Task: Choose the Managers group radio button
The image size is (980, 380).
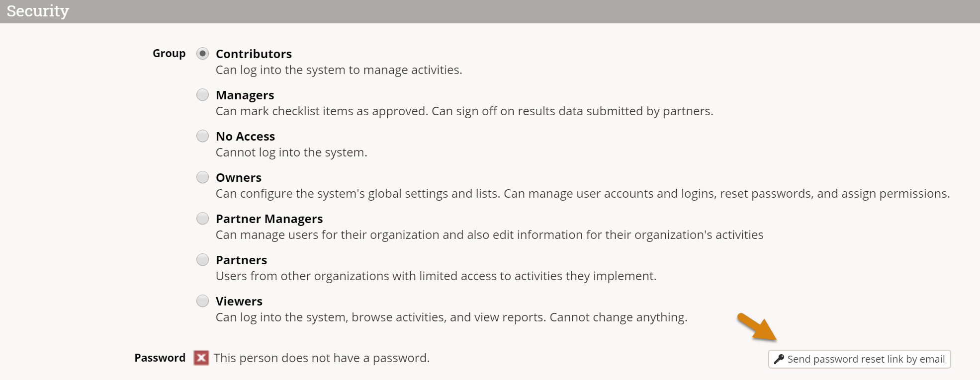Action: point(202,95)
